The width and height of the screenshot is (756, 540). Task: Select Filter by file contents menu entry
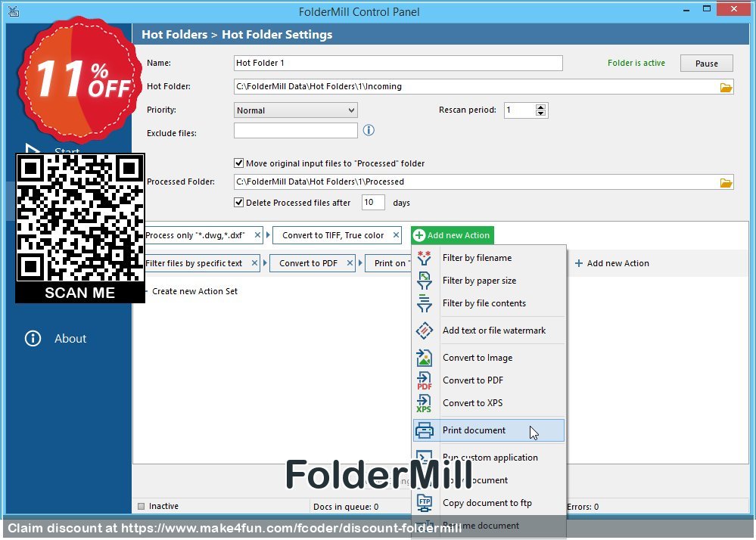pyautogui.click(x=489, y=303)
